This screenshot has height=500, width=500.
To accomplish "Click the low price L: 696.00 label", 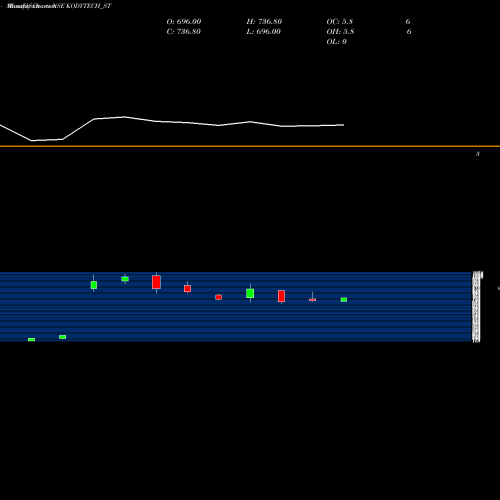I will (263, 32).
